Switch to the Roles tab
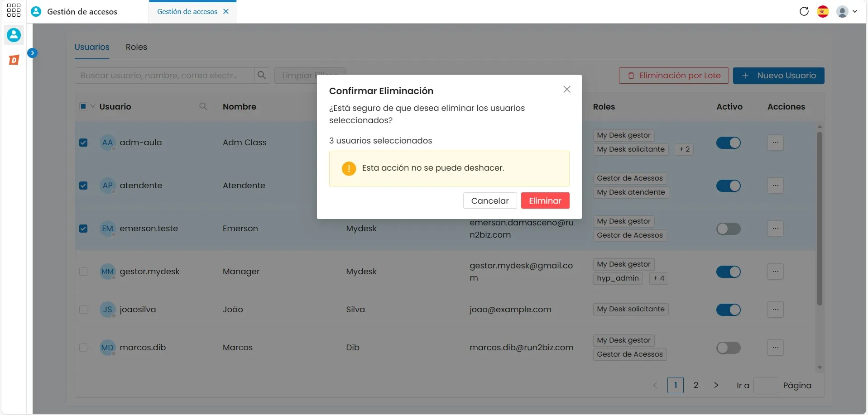This screenshot has width=868, height=415. click(x=136, y=47)
